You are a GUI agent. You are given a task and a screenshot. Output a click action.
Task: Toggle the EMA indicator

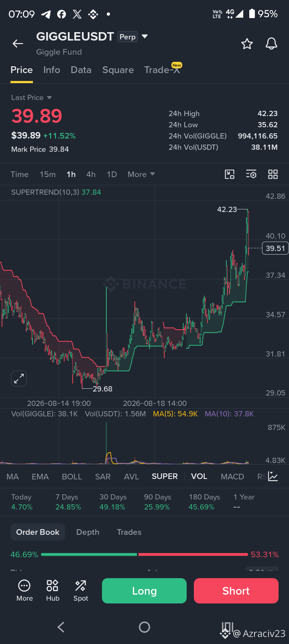(x=40, y=477)
